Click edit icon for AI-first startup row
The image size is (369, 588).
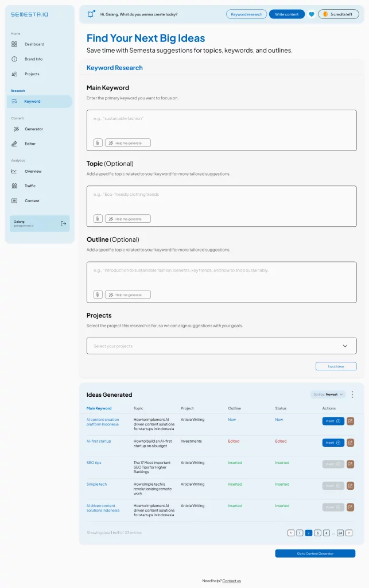click(x=350, y=443)
